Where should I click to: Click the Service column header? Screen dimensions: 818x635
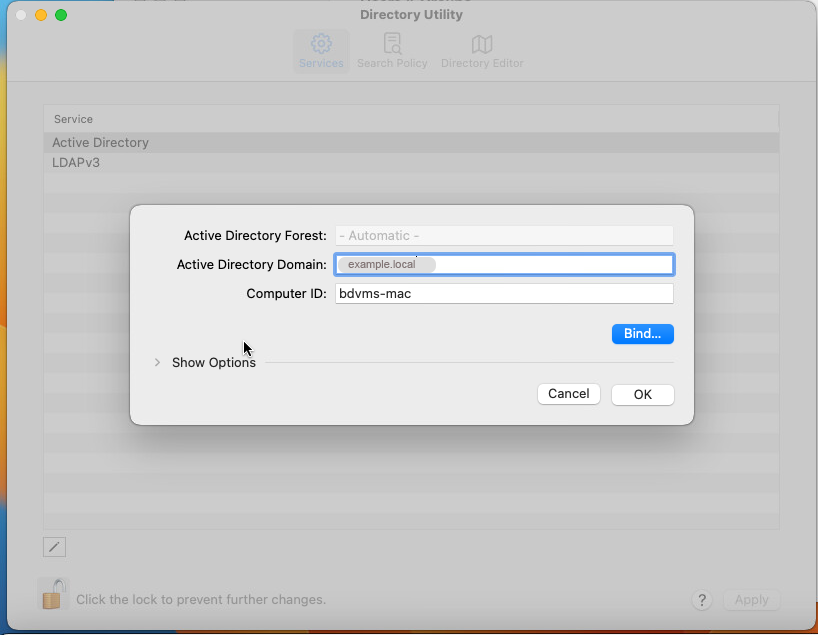pos(73,119)
